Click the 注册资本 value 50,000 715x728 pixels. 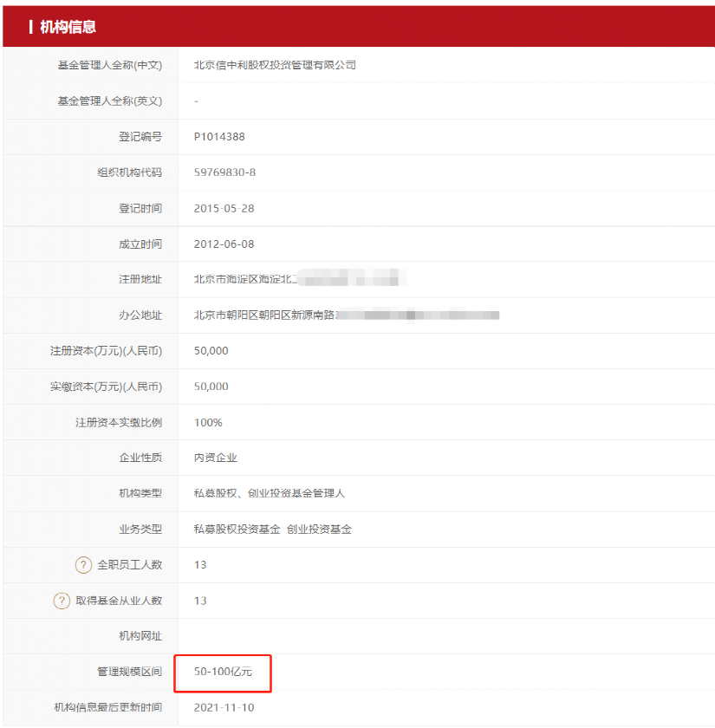211,351
